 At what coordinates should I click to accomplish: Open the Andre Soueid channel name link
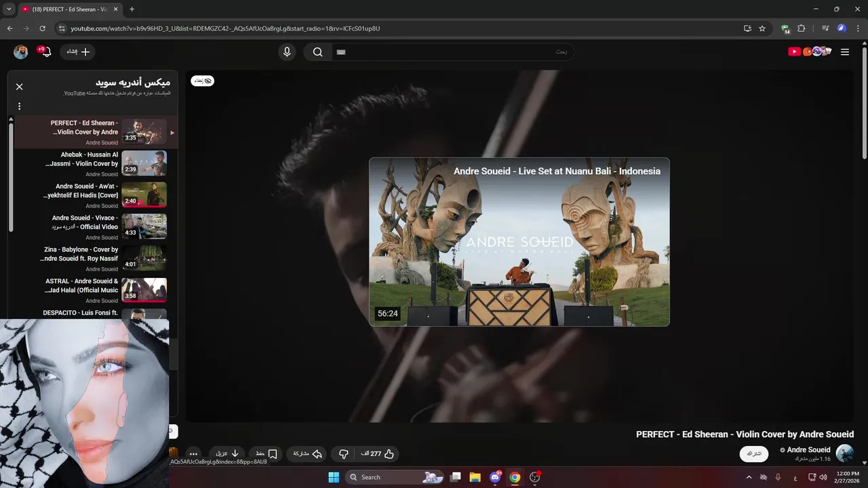[808, 450]
